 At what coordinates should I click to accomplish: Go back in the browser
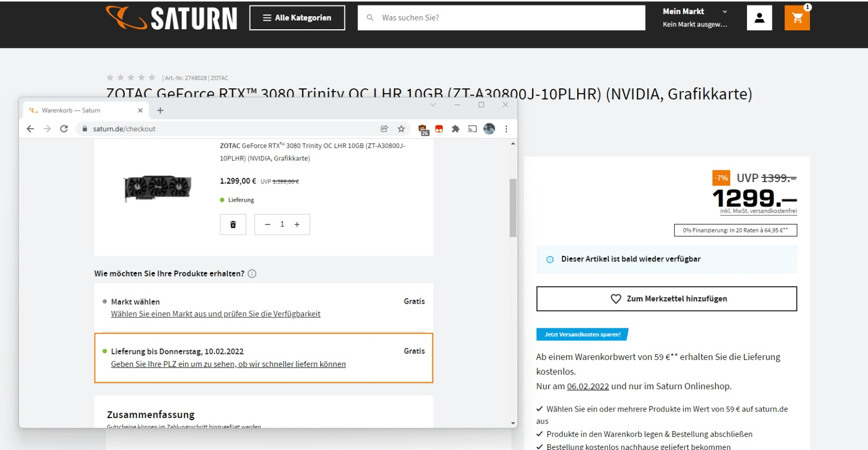coord(30,128)
